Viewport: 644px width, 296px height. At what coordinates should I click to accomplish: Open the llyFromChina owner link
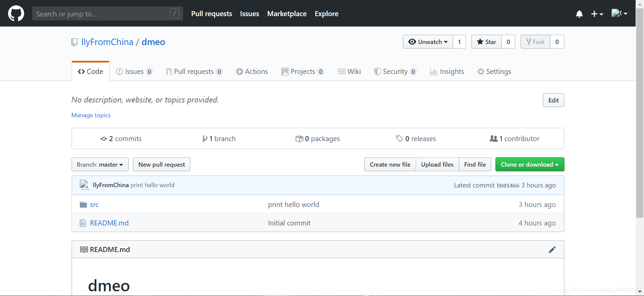[x=107, y=42]
